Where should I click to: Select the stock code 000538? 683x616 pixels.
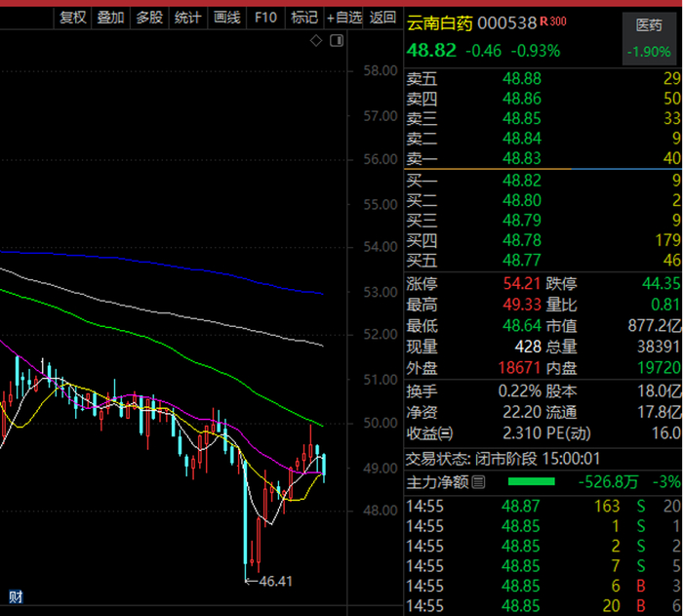[507, 23]
